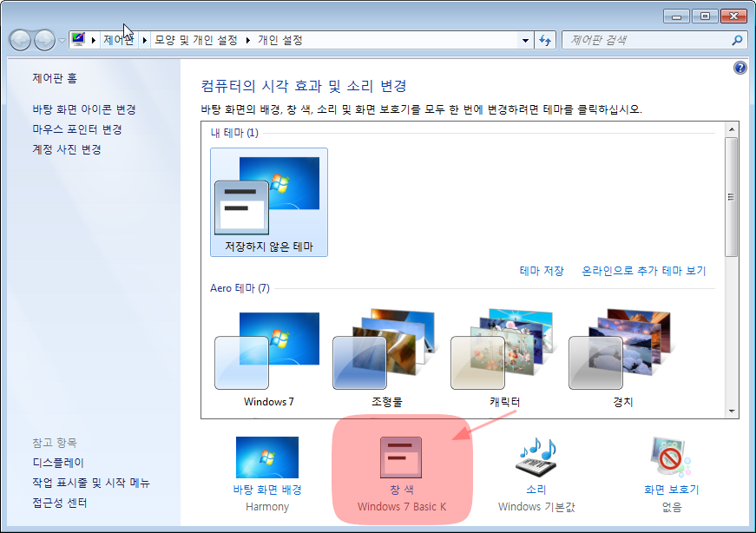Image resolution: width=756 pixels, height=533 pixels.
Task: Click the magnifier search icon
Action: pos(737,41)
